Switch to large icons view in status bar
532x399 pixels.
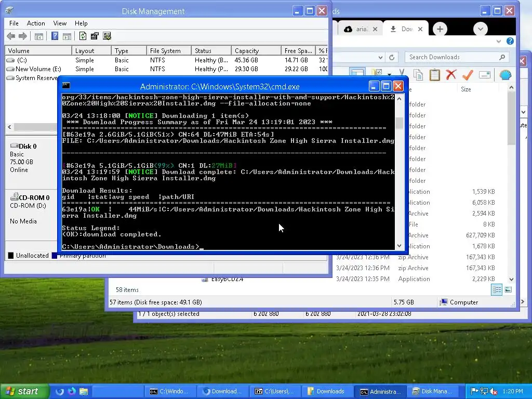(508, 289)
